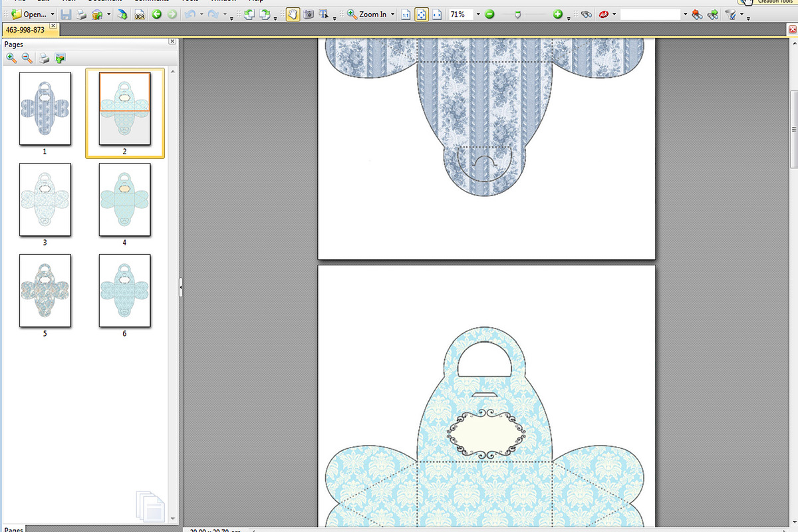Set view to actual size 1:1

[406, 14]
